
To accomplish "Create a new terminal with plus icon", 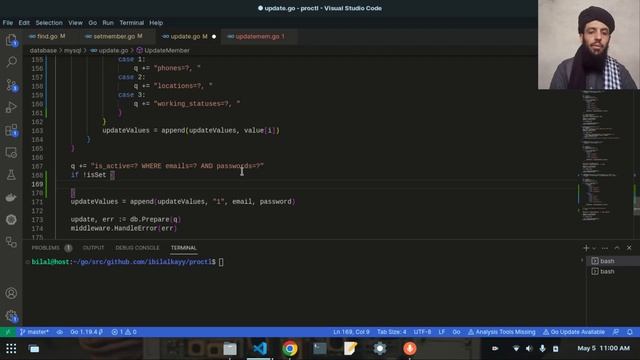I will (x=586, y=248).
